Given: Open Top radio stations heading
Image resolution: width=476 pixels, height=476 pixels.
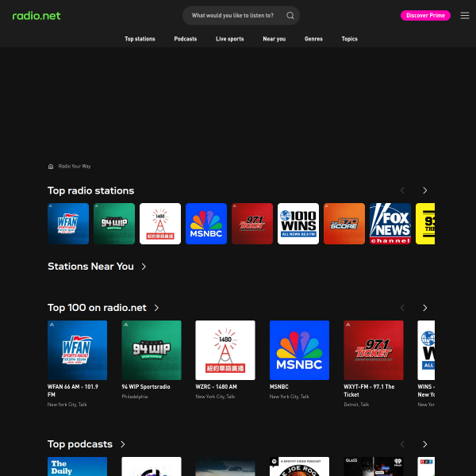Looking at the screenshot, I should (90, 190).
